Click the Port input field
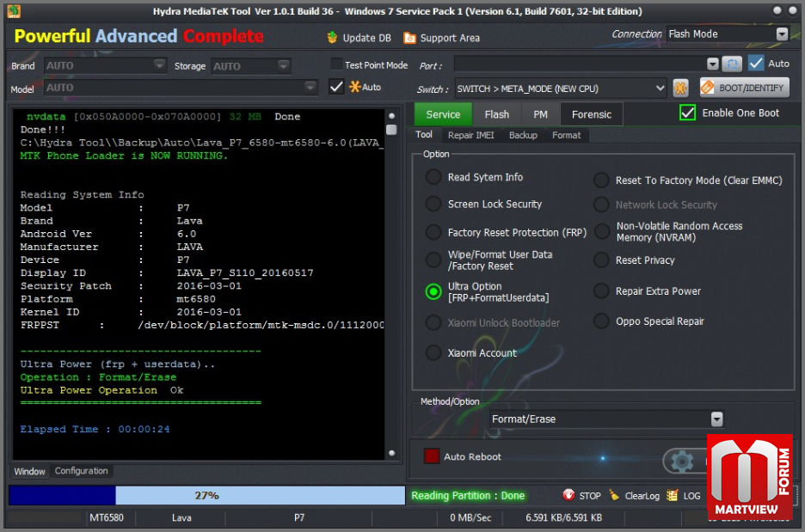Viewport: 805px width, 532px height. [581, 64]
